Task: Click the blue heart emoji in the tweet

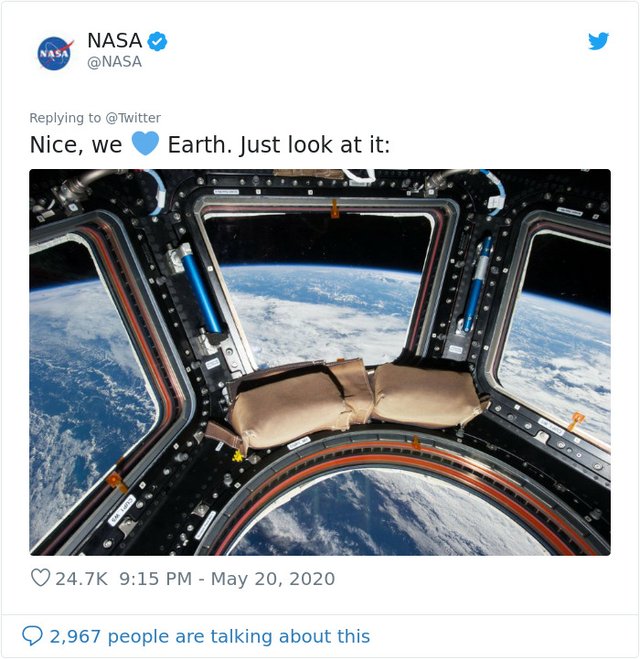Action: coord(145,144)
